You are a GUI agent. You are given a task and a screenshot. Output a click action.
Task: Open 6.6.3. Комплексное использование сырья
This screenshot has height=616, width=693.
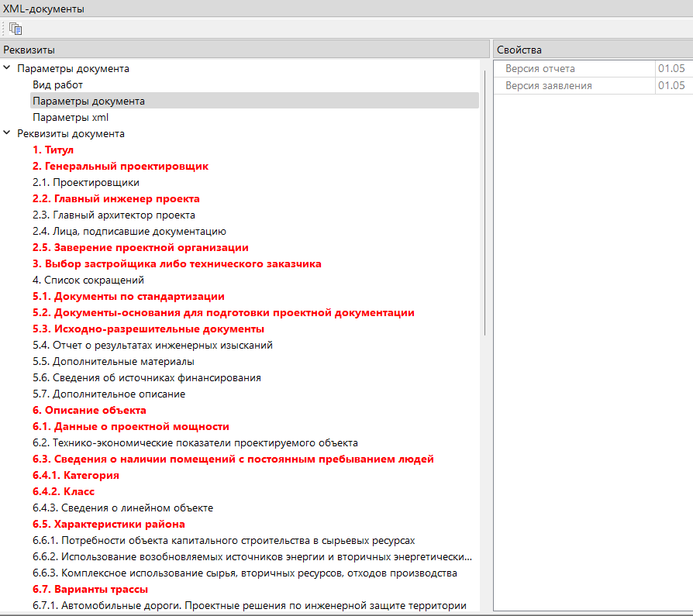tap(245, 573)
